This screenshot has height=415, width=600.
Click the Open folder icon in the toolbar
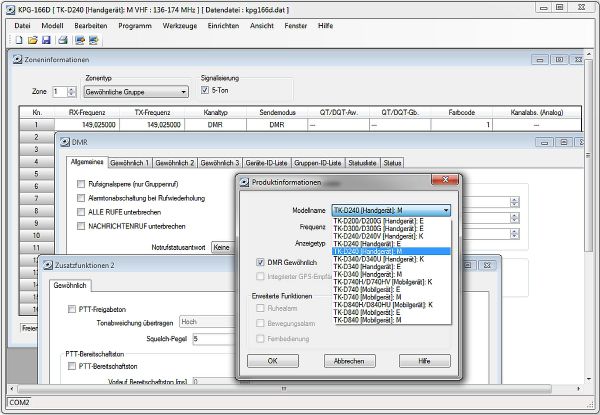tap(33, 40)
